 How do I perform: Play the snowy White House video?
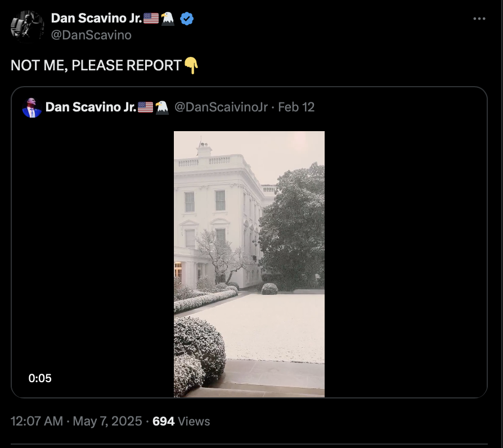coord(249,264)
